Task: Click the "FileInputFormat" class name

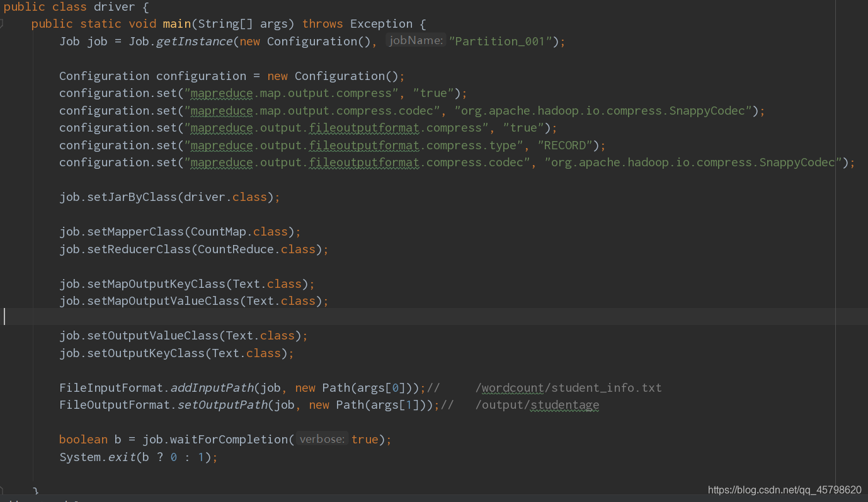Action: click(111, 388)
